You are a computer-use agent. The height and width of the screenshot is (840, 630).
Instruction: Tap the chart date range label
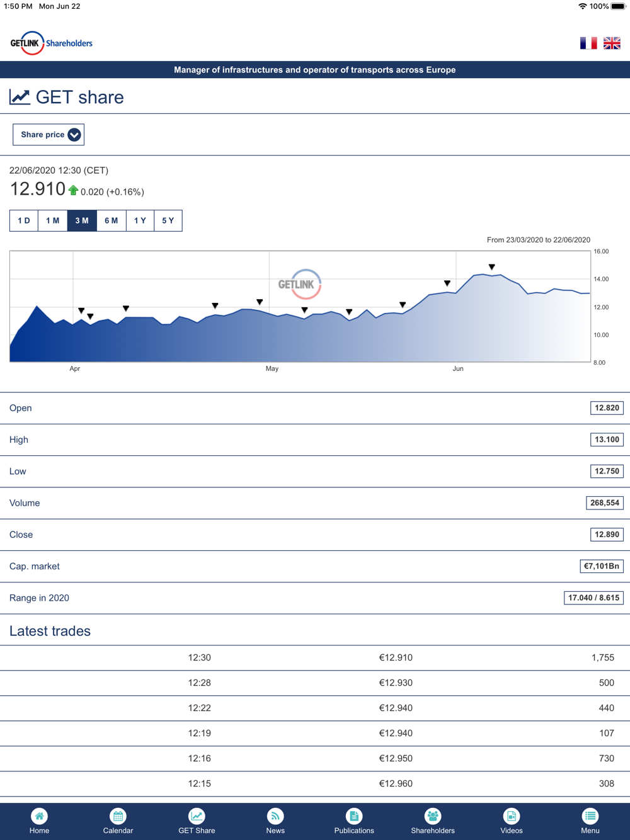(x=539, y=240)
